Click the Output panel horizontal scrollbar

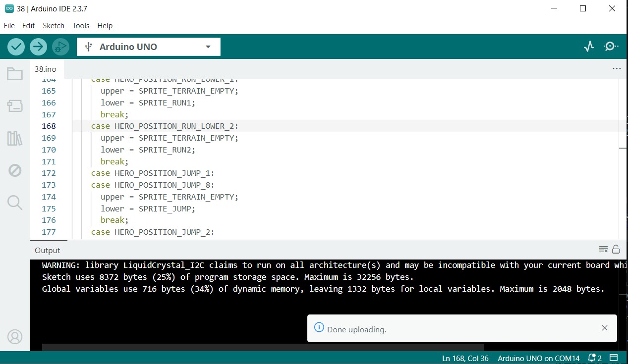(263, 347)
